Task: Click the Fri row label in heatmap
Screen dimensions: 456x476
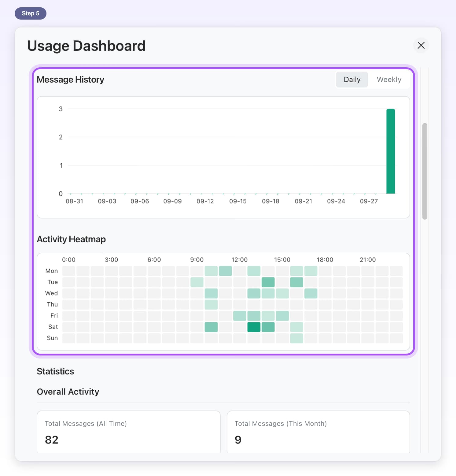Action: click(x=54, y=316)
